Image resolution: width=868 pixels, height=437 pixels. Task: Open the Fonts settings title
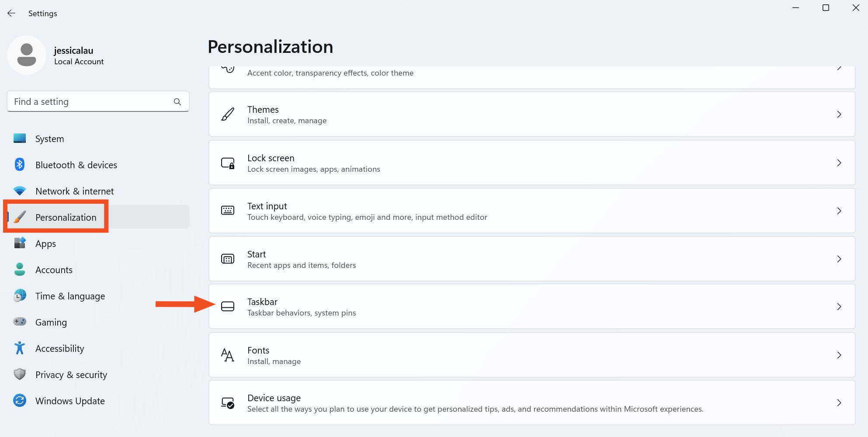click(258, 350)
